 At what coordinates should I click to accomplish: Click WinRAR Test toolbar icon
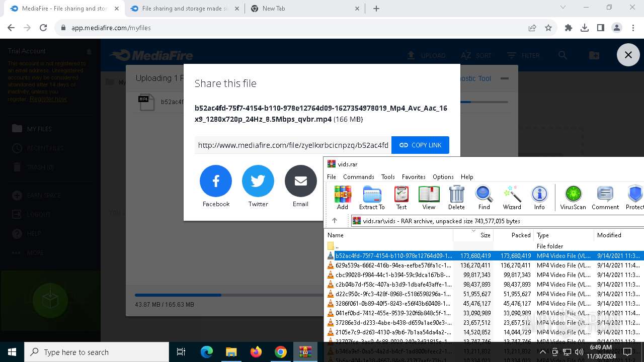[x=401, y=198]
